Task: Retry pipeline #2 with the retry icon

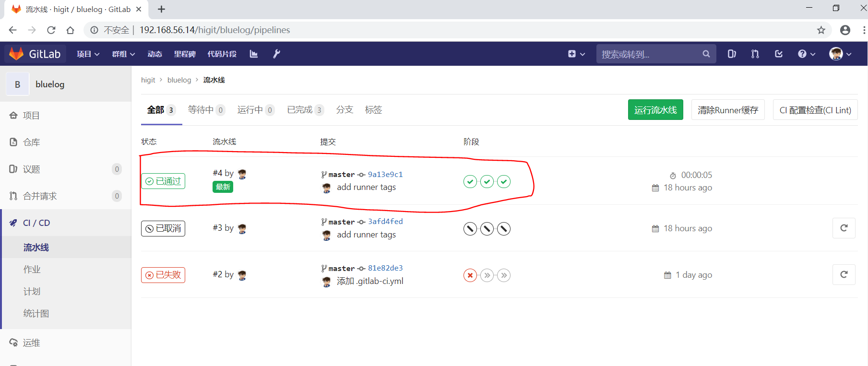Action: [x=844, y=274]
